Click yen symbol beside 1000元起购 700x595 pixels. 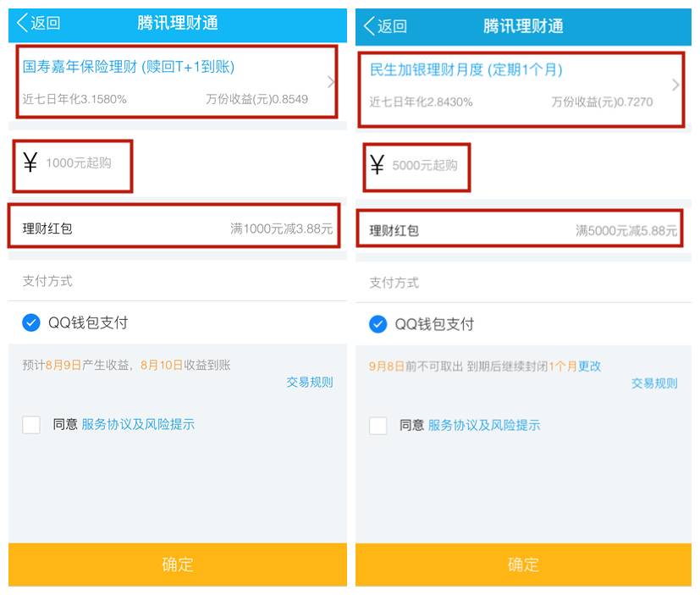(30, 163)
